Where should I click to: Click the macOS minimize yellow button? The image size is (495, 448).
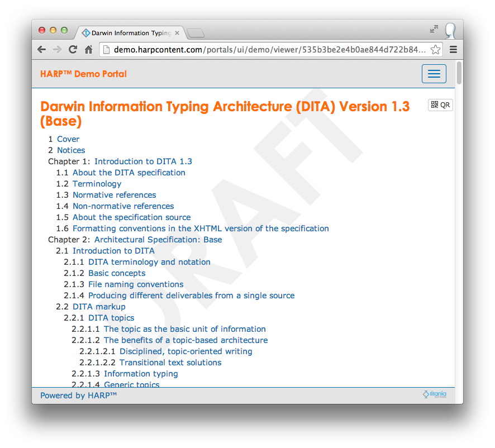tap(53, 30)
